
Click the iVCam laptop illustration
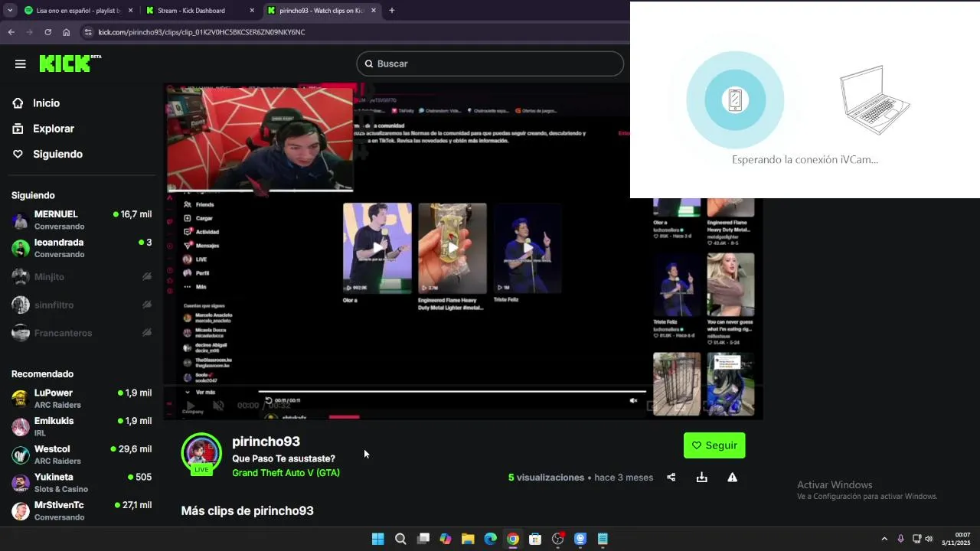coord(874,100)
